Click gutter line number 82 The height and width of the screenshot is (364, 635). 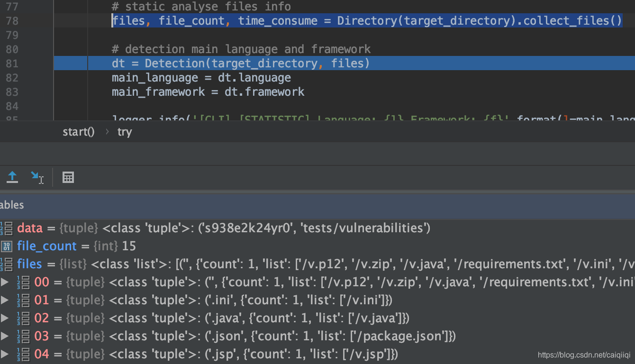(12, 78)
